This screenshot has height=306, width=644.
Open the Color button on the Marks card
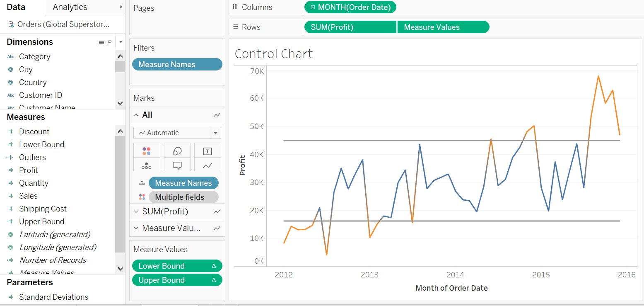147,151
